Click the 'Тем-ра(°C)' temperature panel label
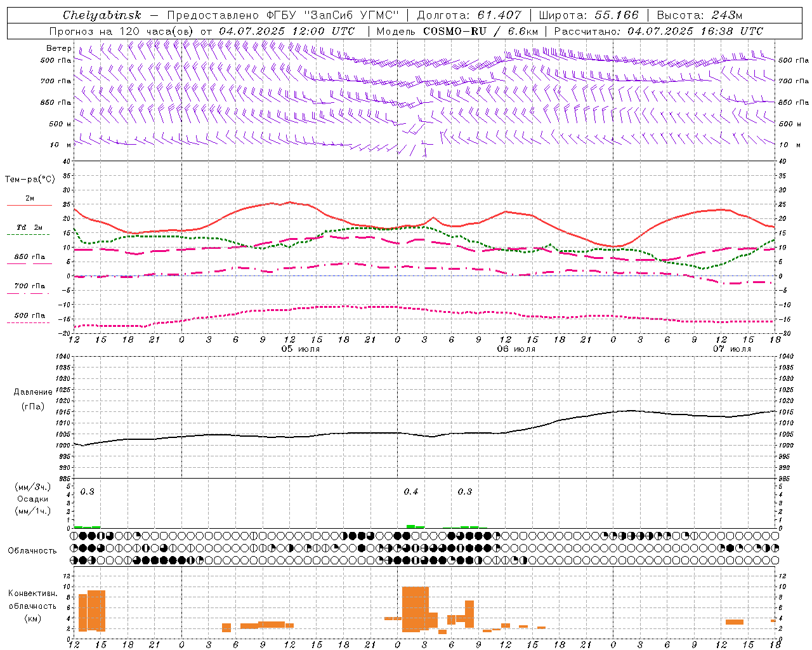 (x=30, y=180)
